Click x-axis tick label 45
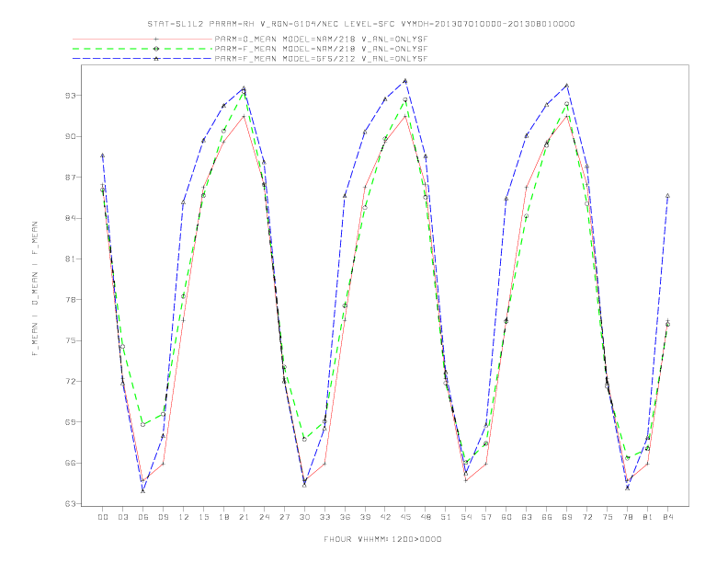This screenshot has height=563, width=728. (405, 517)
